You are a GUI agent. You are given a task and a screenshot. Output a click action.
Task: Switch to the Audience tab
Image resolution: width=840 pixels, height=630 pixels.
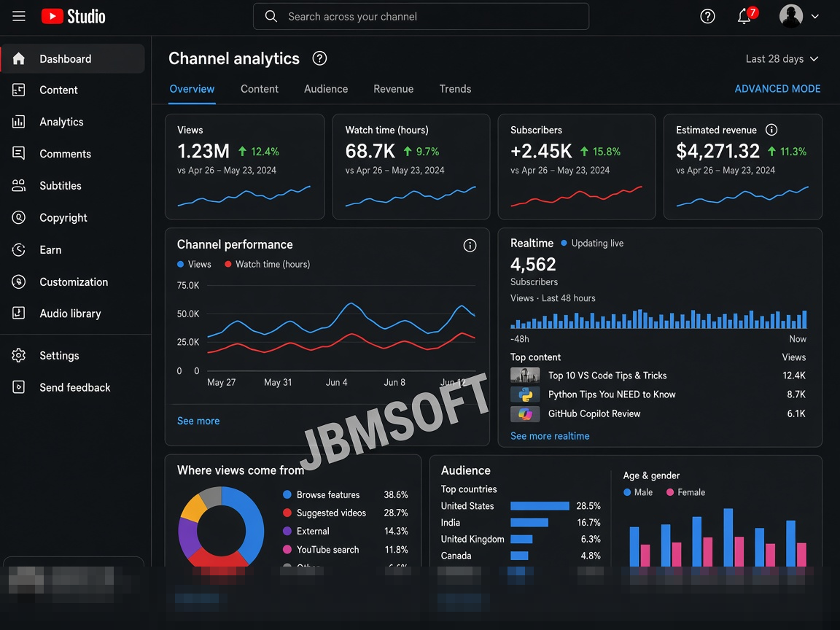pyautogui.click(x=326, y=89)
